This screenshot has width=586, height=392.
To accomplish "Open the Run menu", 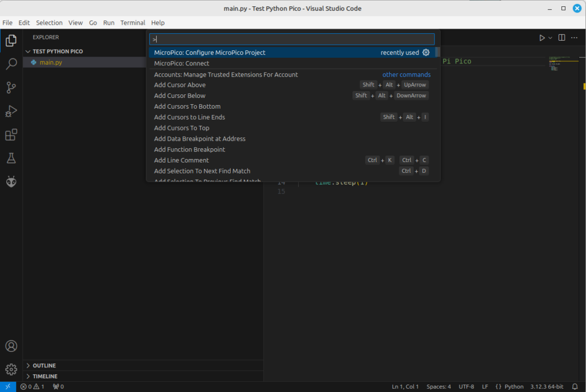I will click(109, 23).
